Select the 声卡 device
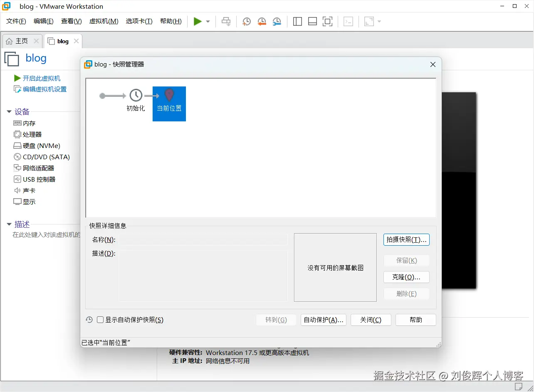 pyautogui.click(x=24, y=190)
